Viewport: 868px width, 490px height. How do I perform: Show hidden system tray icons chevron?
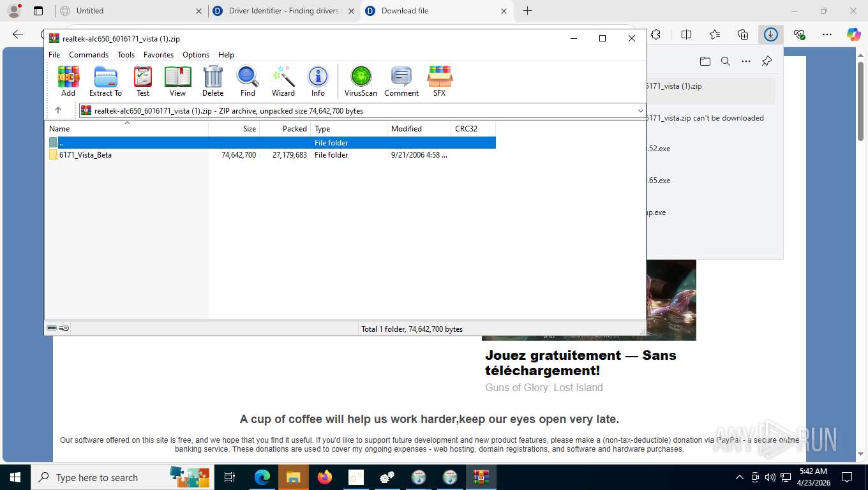[740, 477]
